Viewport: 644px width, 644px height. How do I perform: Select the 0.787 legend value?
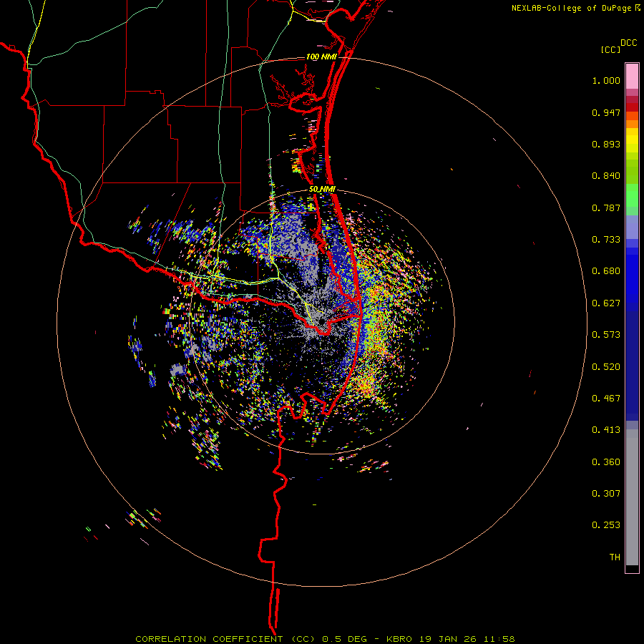pyautogui.click(x=606, y=208)
